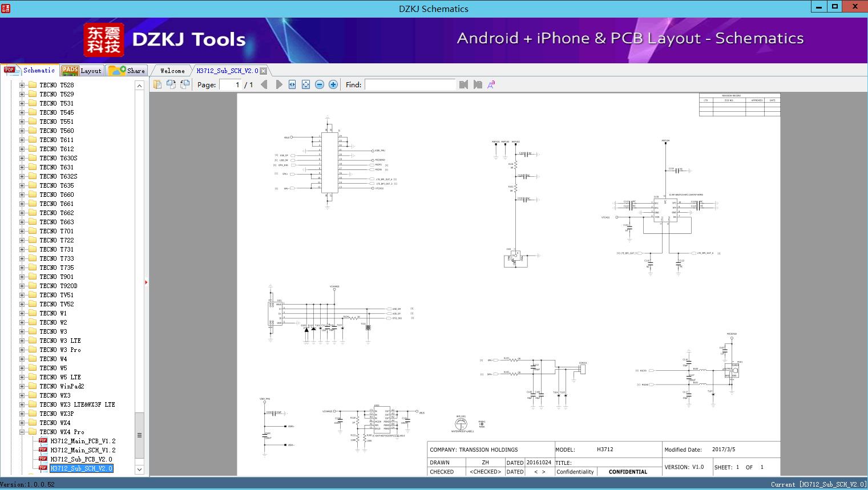This screenshot has height=490, width=868.
Task: Fit page to width icon
Action: coord(292,84)
